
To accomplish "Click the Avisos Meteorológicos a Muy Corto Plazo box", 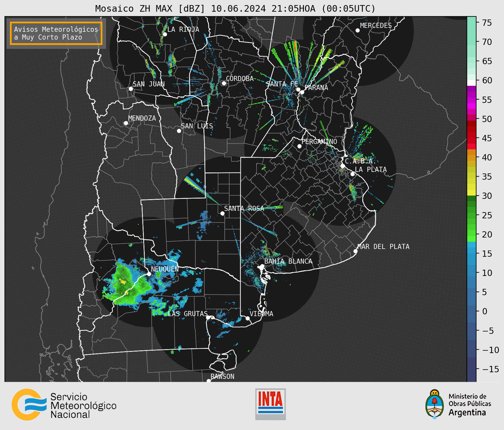I will (x=56, y=33).
